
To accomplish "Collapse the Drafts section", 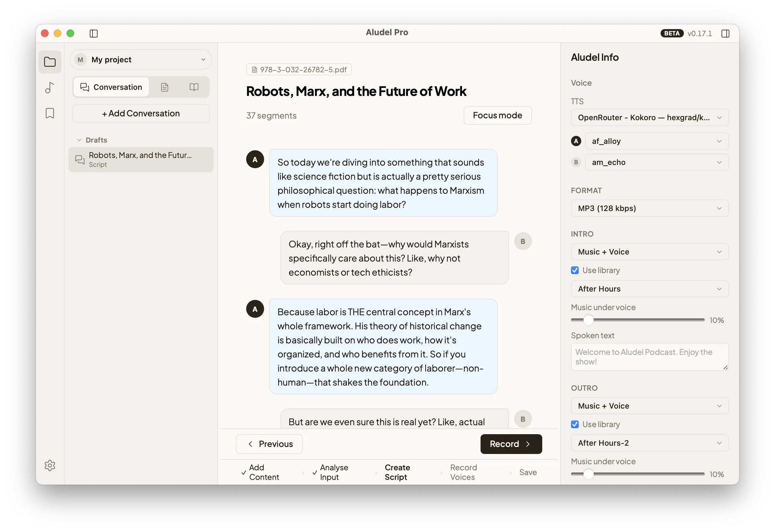I will [92, 140].
